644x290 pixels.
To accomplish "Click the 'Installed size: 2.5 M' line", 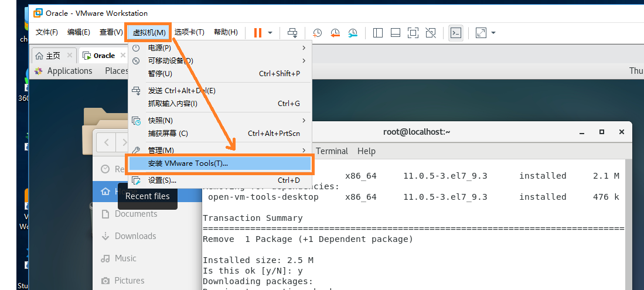I will (258, 261).
